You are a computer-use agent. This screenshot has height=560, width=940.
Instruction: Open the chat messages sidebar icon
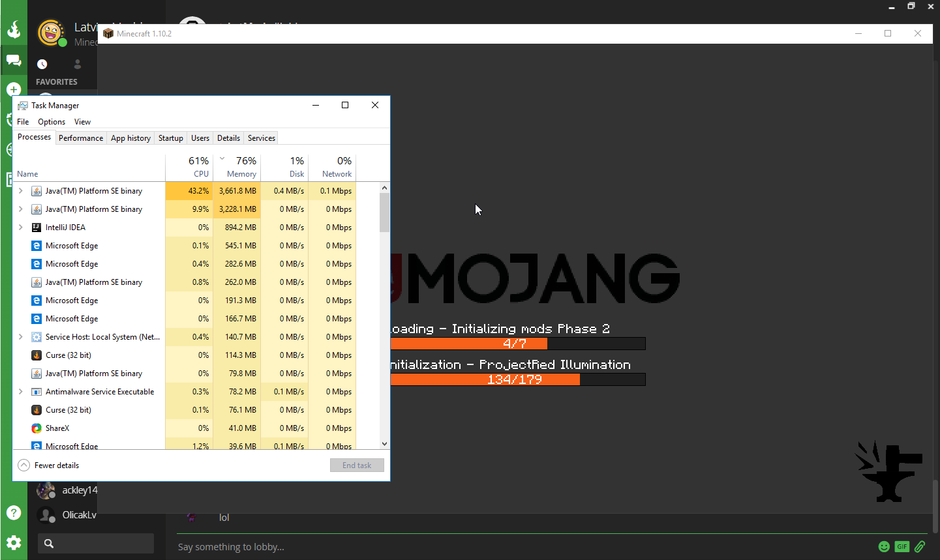pyautogui.click(x=14, y=61)
